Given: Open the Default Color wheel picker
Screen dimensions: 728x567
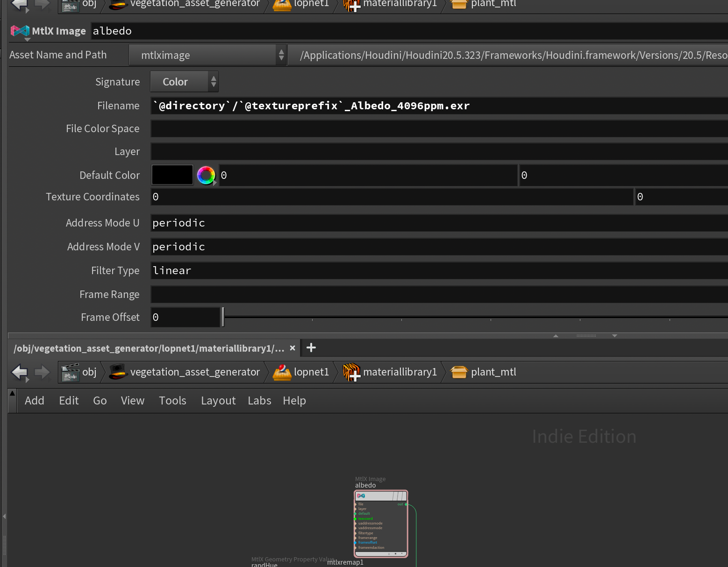Looking at the screenshot, I should pos(206,175).
